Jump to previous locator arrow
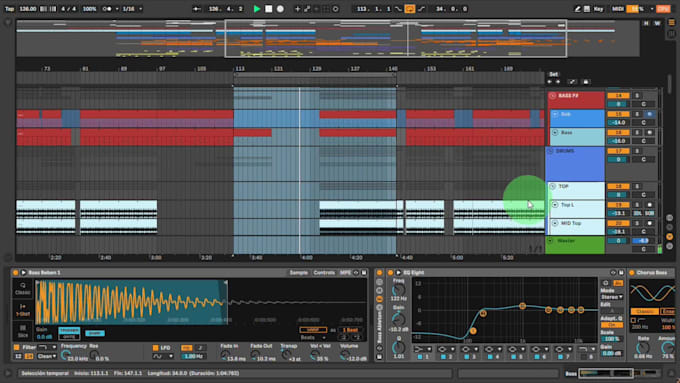The height and width of the screenshot is (383, 680). coord(549,82)
